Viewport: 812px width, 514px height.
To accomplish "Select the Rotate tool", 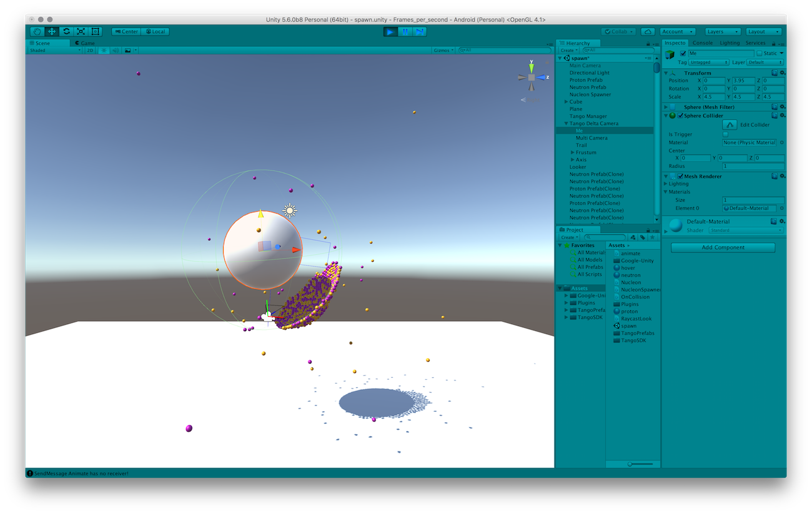I will 66,31.
